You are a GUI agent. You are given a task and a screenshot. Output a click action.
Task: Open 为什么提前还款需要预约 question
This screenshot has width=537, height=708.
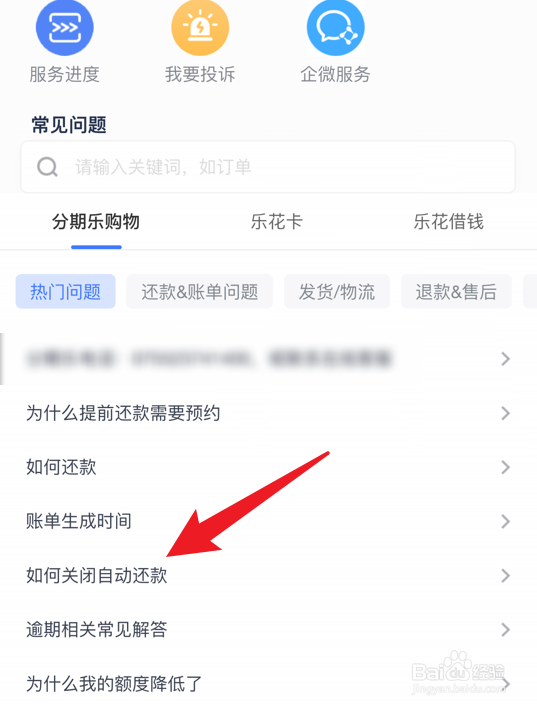268,413
